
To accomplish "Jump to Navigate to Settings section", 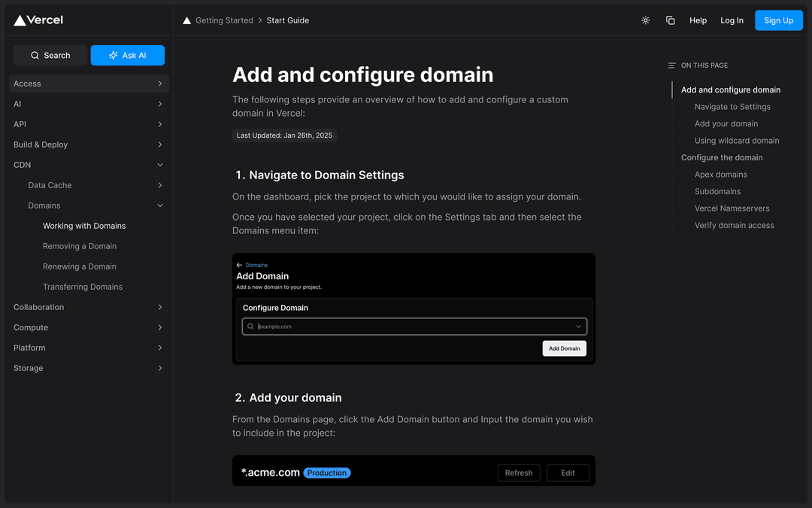I will point(732,107).
